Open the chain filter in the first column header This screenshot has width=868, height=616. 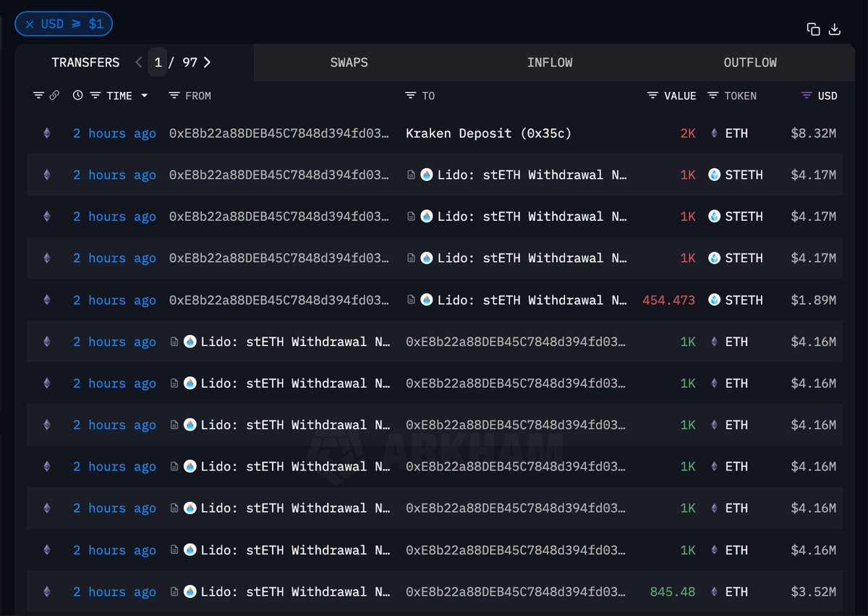pos(38,96)
